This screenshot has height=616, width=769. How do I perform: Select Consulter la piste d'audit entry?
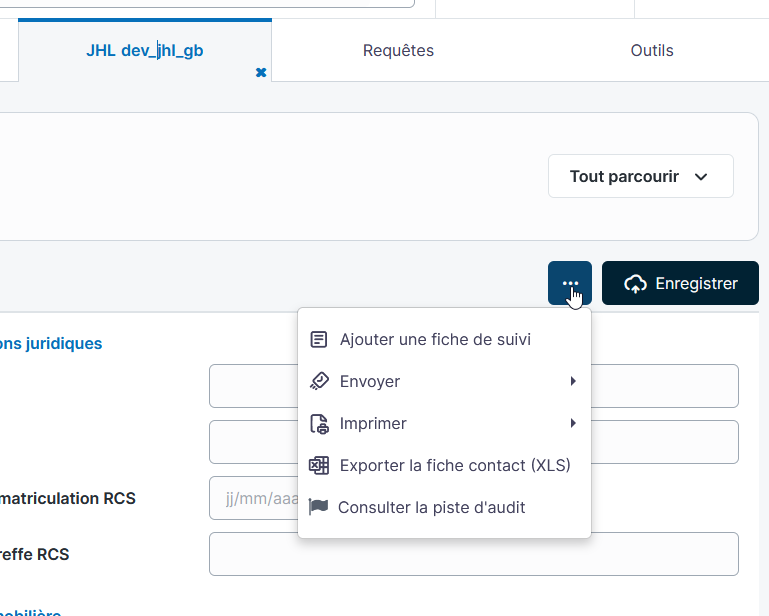[x=431, y=508]
